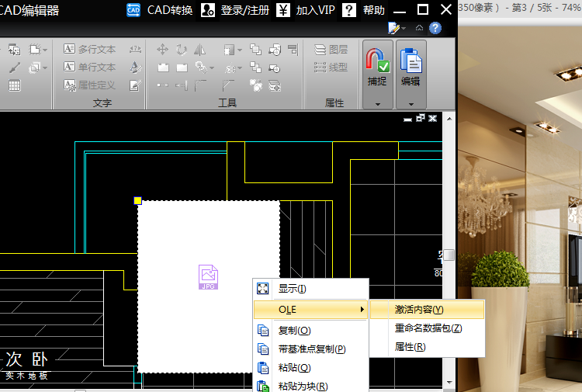Select 粘贴为块(R) in the context menu
Image resolution: width=582 pixels, height=392 pixels.
point(311,386)
